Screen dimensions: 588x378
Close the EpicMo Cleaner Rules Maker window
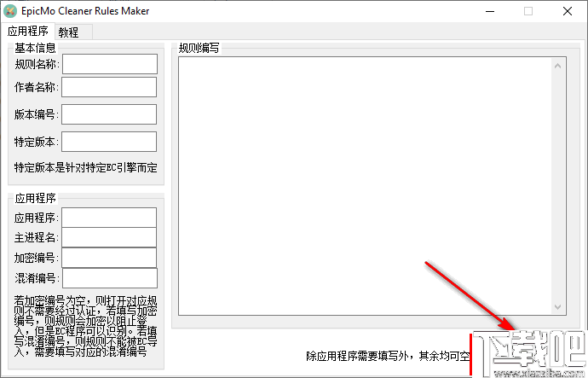point(568,11)
